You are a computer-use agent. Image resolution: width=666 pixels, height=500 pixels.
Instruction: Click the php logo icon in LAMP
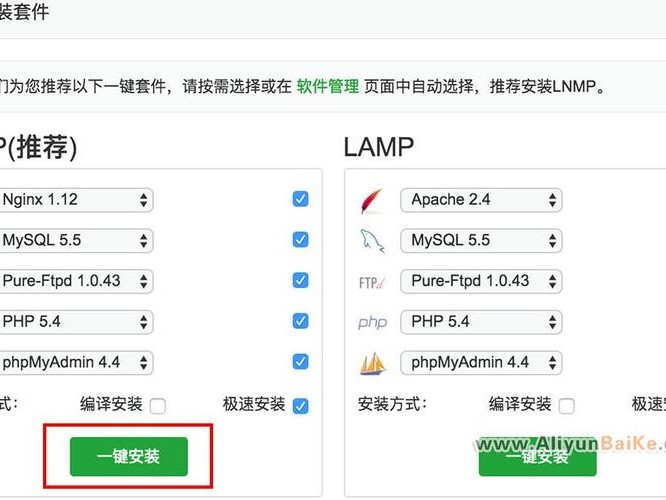pyautogui.click(x=373, y=322)
